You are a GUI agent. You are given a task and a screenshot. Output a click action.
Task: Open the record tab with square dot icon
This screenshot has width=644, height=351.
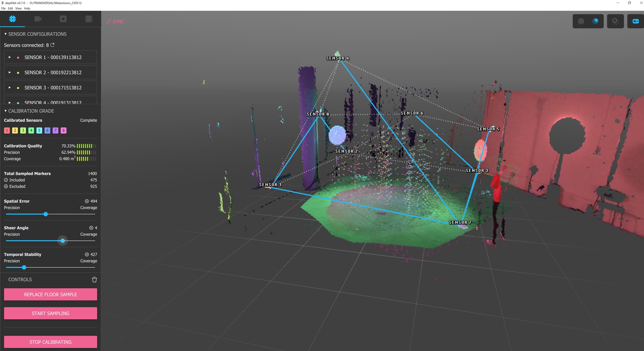pos(63,19)
